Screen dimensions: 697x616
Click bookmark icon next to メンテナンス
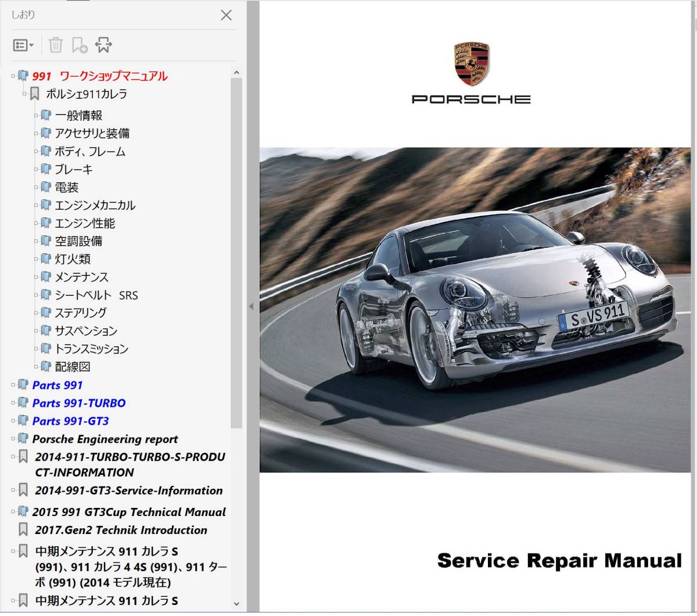tap(46, 277)
